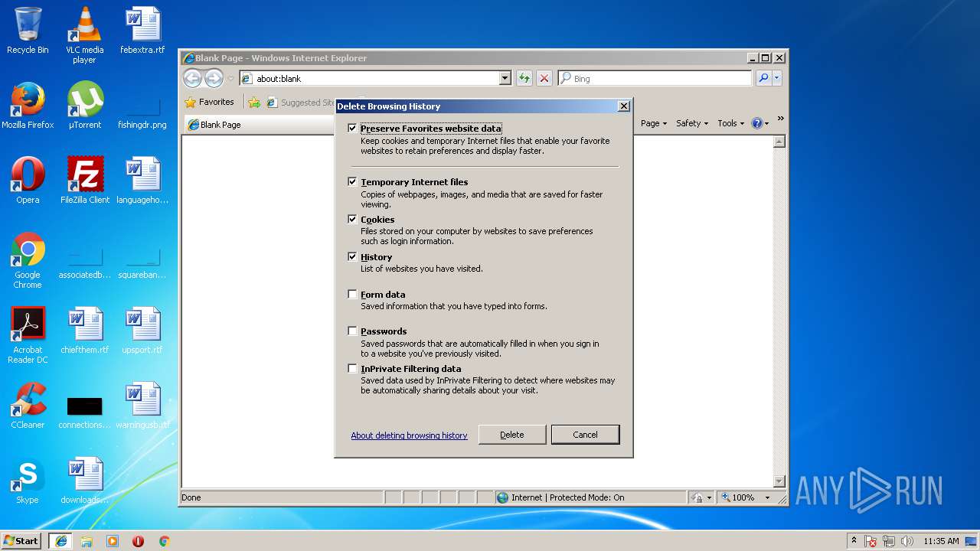
Task: Click the volume speaker tray icon
Action: (x=906, y=541)
